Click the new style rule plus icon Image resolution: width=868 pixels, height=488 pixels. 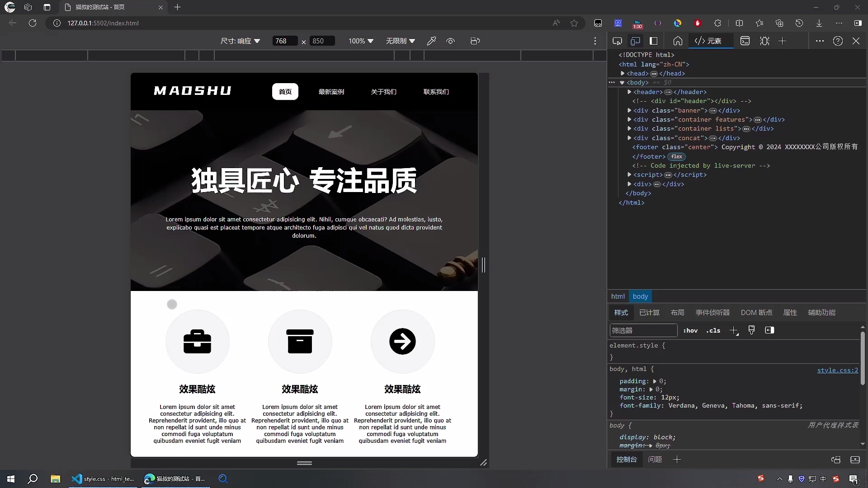[734, 330]
